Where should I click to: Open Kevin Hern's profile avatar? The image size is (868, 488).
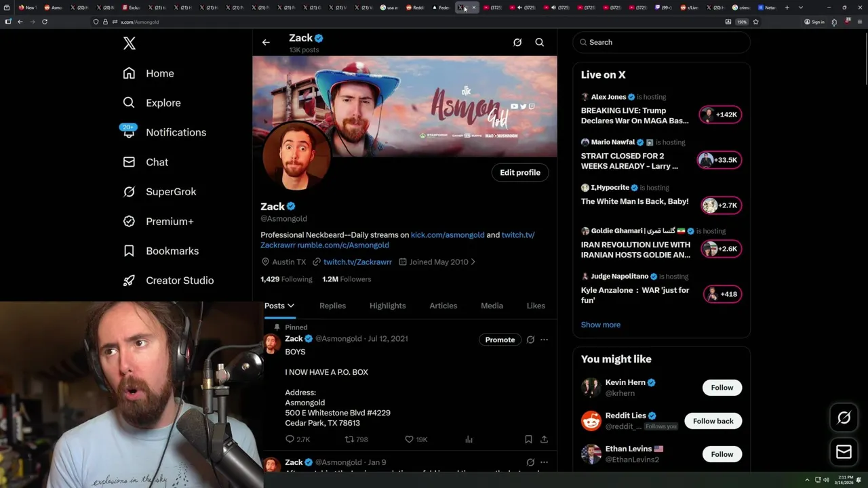[591, 388]
